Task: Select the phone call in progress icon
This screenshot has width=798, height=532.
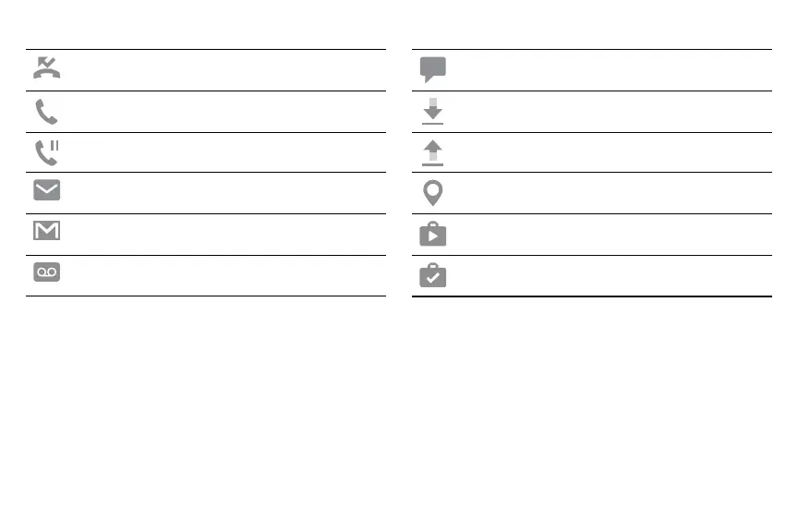Action: (x=46, y=112)
